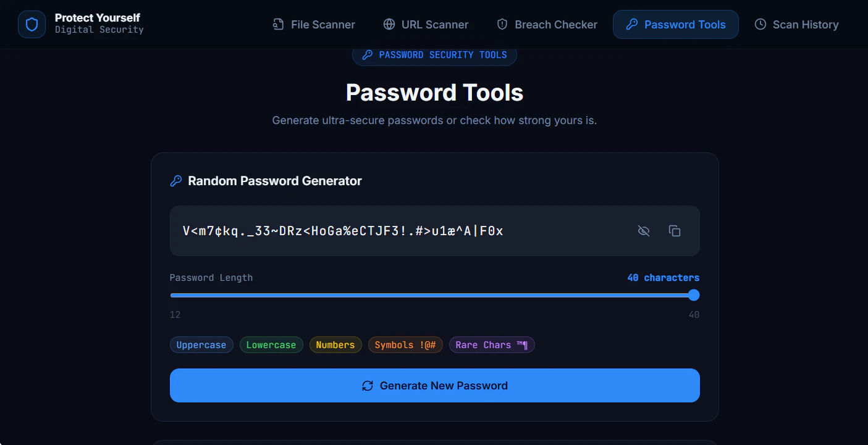The width and height of the screenshot is (868, 445).
Task: Click the refresh icon in the Generate button
Action: point(368,386)
